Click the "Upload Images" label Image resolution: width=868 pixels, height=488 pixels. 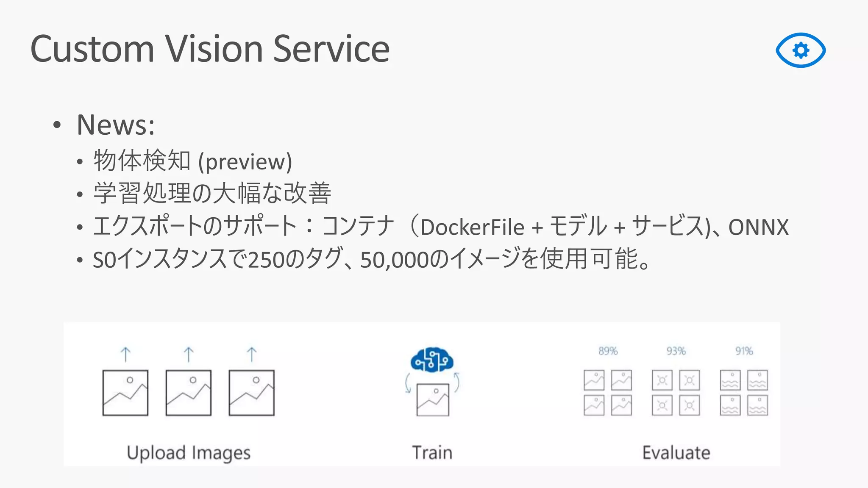pos(189,453)
